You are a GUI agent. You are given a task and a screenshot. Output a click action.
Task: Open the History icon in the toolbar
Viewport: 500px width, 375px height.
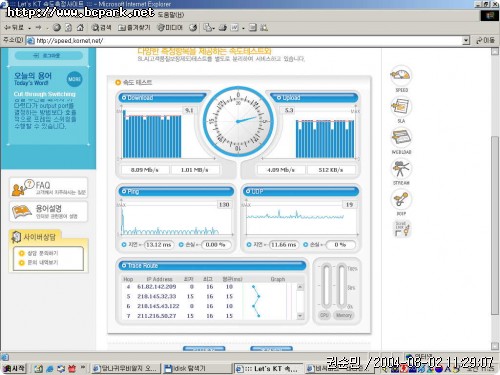pos(193,28)
